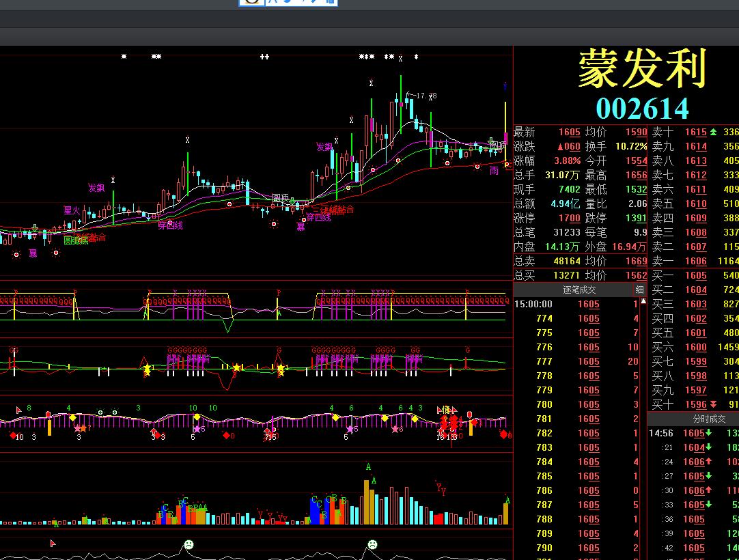Image resolution: width=739 pixels, height=560 pixels.
Task: Click the 换手 value 10.72%
Action: pyautogui.click(x=631, y=146)
